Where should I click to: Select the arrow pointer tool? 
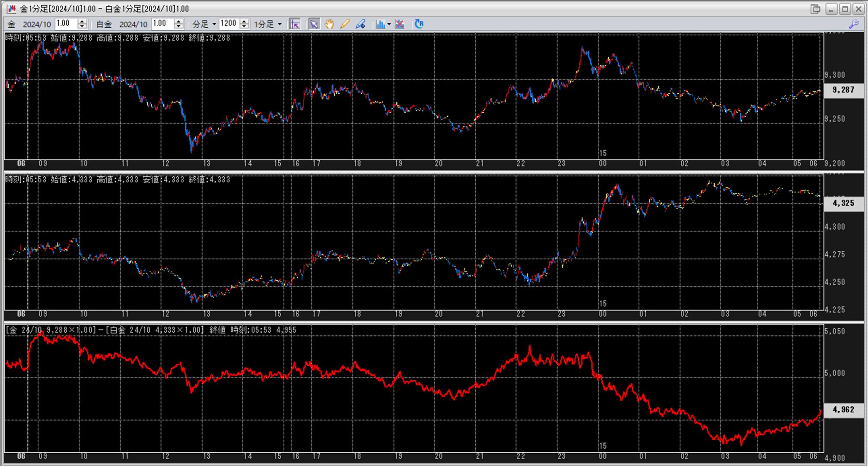(314, 24)
